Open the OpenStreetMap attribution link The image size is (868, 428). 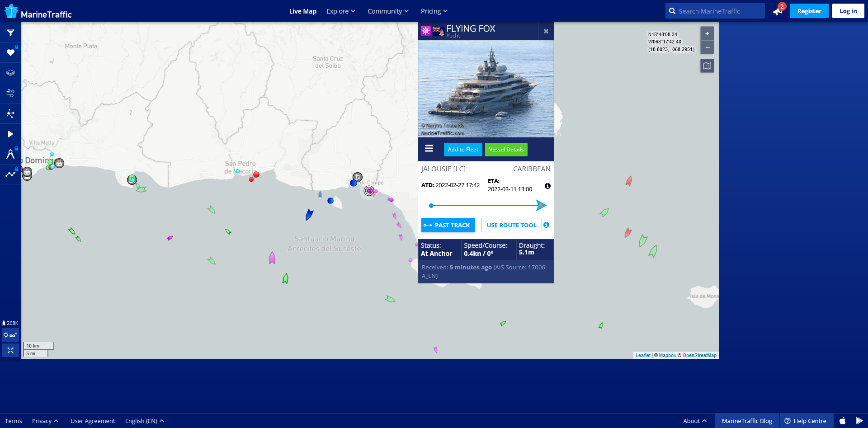point(699,355)
